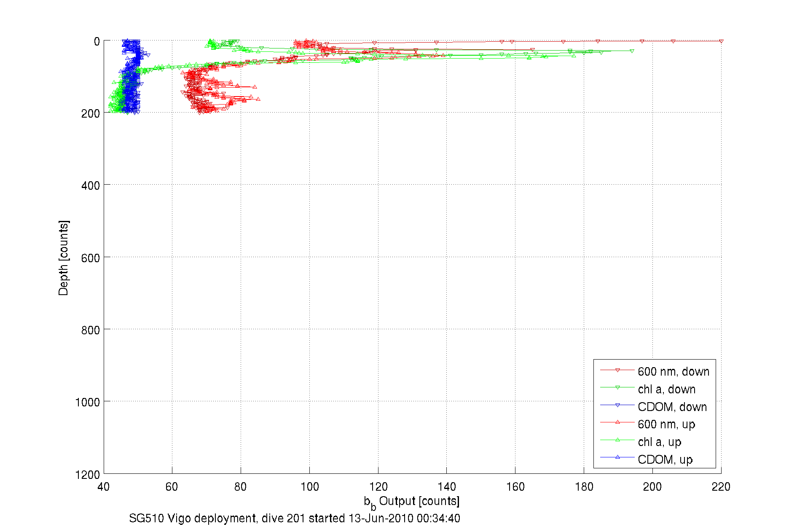Click x-axis tick label 120

click(x=378, y=487)
